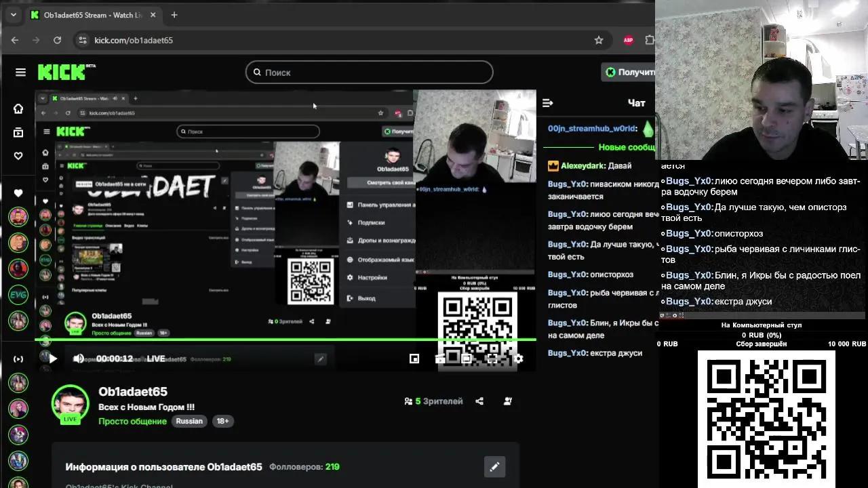Viewport: 868px width, 488px height.
Task: Focus the Поиск search field
Action: coord(369,72)
